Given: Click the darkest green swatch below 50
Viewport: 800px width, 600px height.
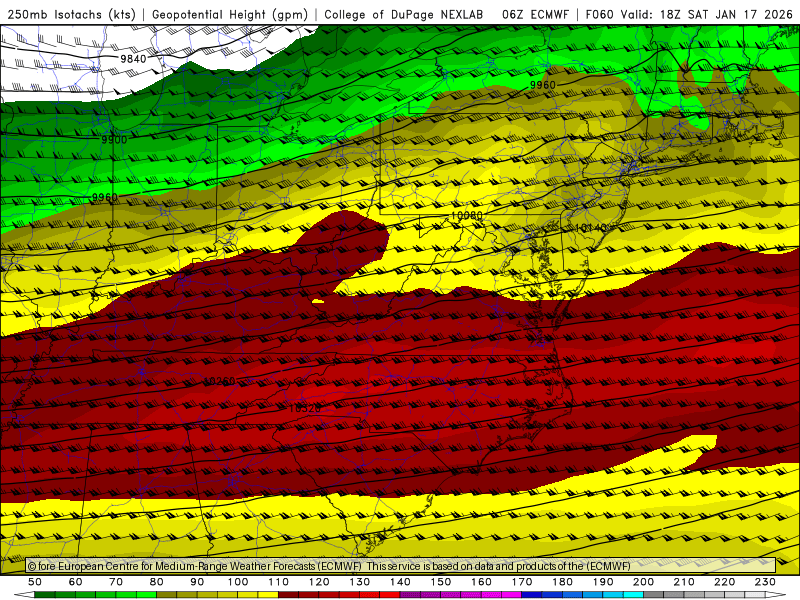Looking at the screenshot, I should pos(45,595).
